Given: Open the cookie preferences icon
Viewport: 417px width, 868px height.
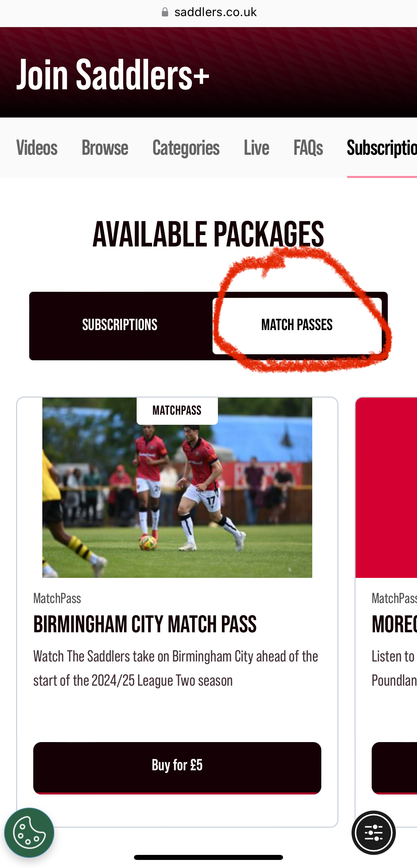Looking at the screenshot, I should 29,833.
